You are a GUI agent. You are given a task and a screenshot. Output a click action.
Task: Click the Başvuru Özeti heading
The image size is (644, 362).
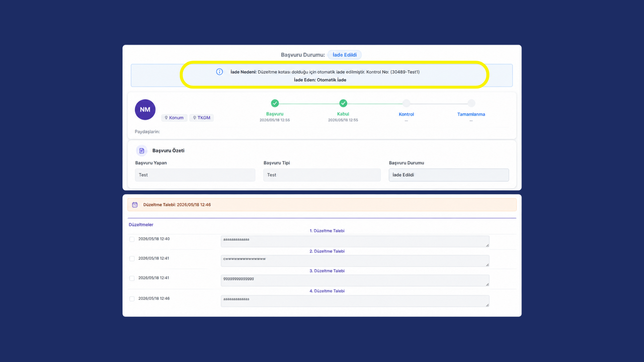168,151
